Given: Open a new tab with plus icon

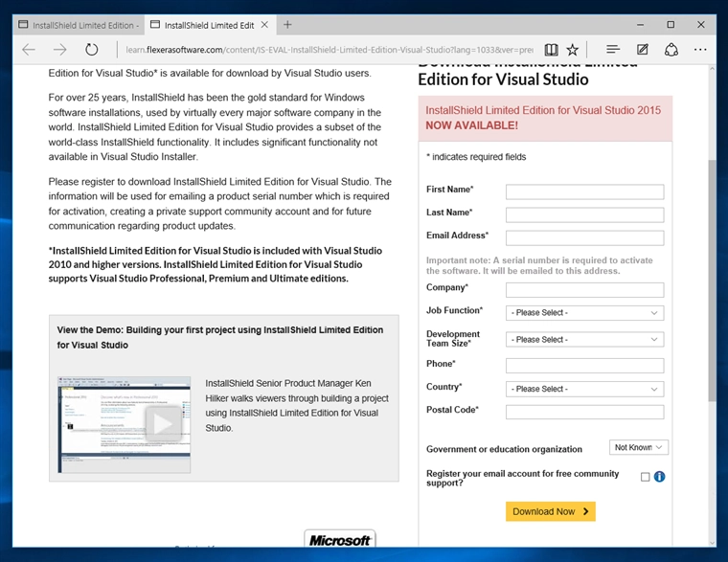Looking at the screenshot, I should (x=287, y=25).
